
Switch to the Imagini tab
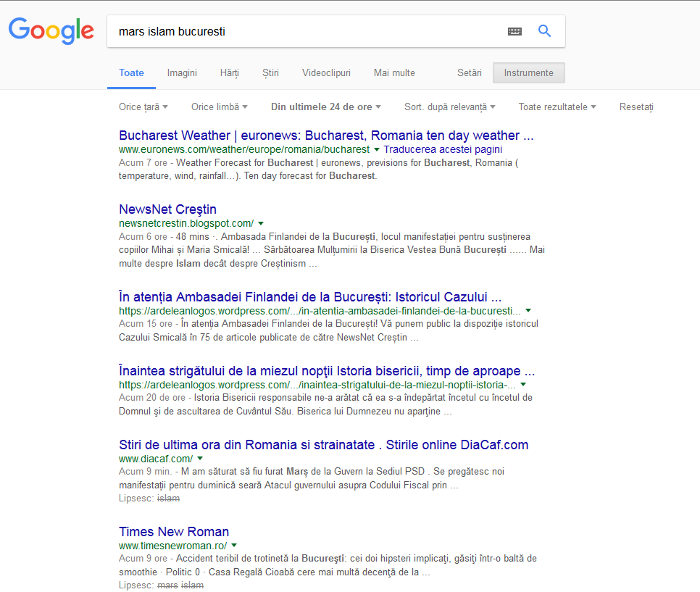(x=182, y=73)
